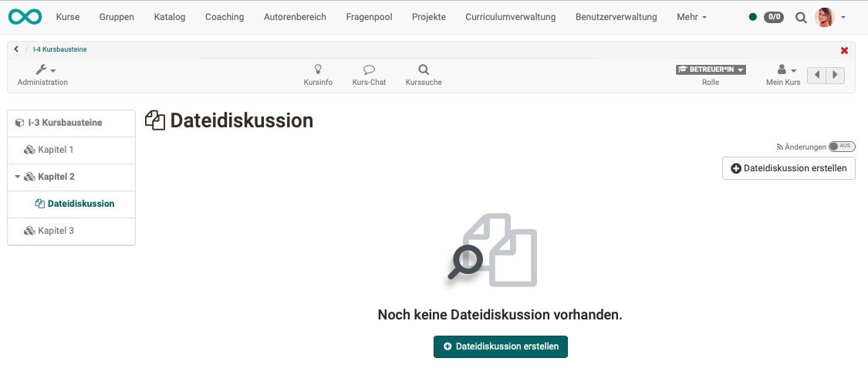868x375 pixels.
Task: Click the green Dateidiskussion erstellen button
Action: pyautogui.click(x=501, y=346)
